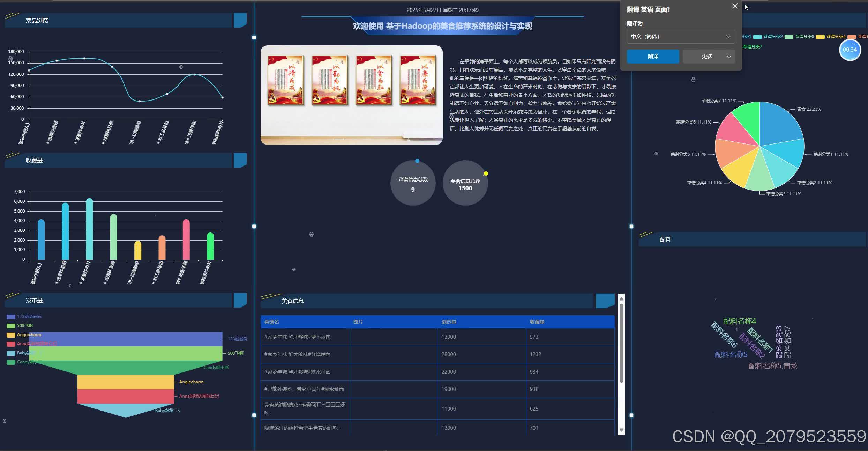868x451 pixels.
Task: Click the corner fold icon on 美食信息 panel
Action: pyautogui.click(x=605, y=301)
